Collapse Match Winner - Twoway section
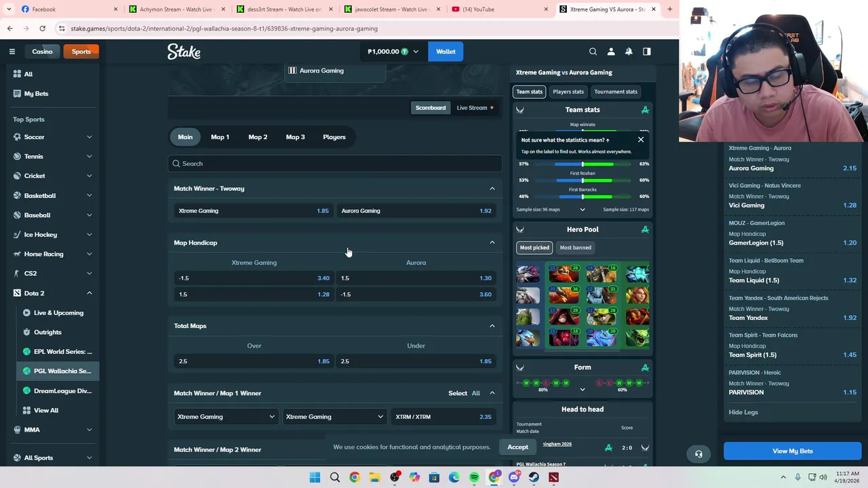The width and height of the screenshot is (868, 488). 492,188
